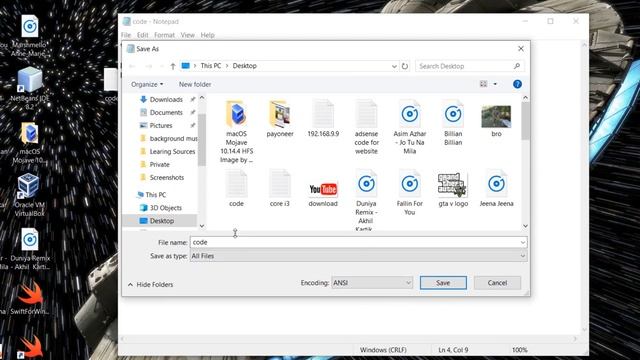Screen dimensions: 640x360
Task: Open the payoneer folder
Action: coord(280,118)
